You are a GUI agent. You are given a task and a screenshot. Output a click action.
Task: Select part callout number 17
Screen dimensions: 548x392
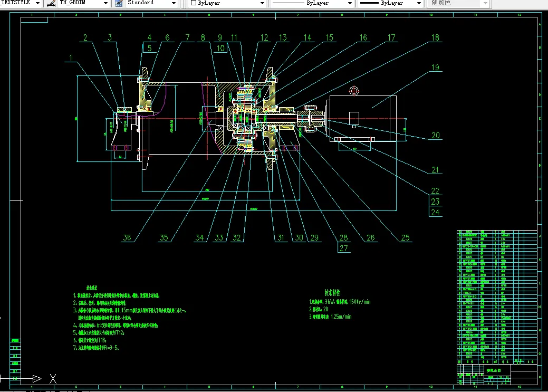point(391,38)
